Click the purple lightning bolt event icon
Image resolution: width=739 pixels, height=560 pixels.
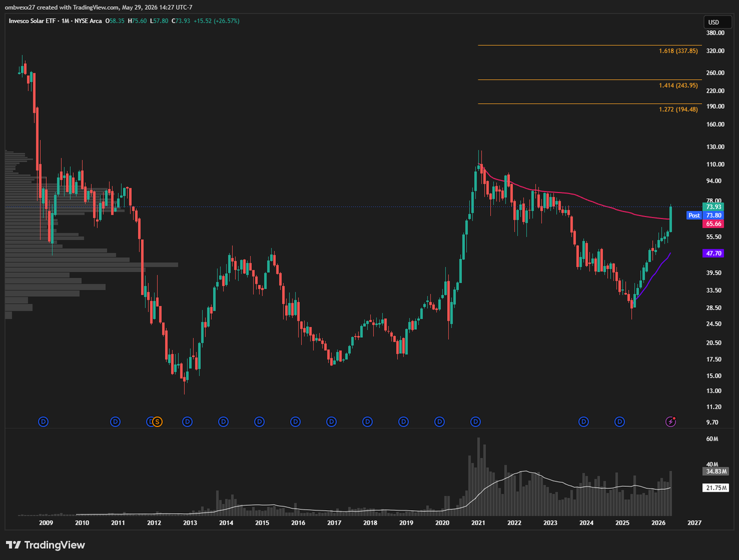671,422
